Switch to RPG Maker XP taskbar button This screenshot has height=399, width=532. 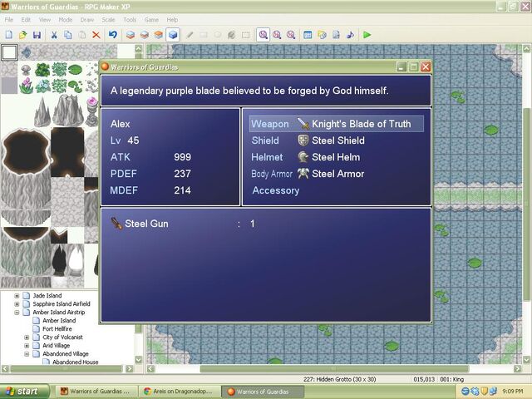tap(96, 392)
